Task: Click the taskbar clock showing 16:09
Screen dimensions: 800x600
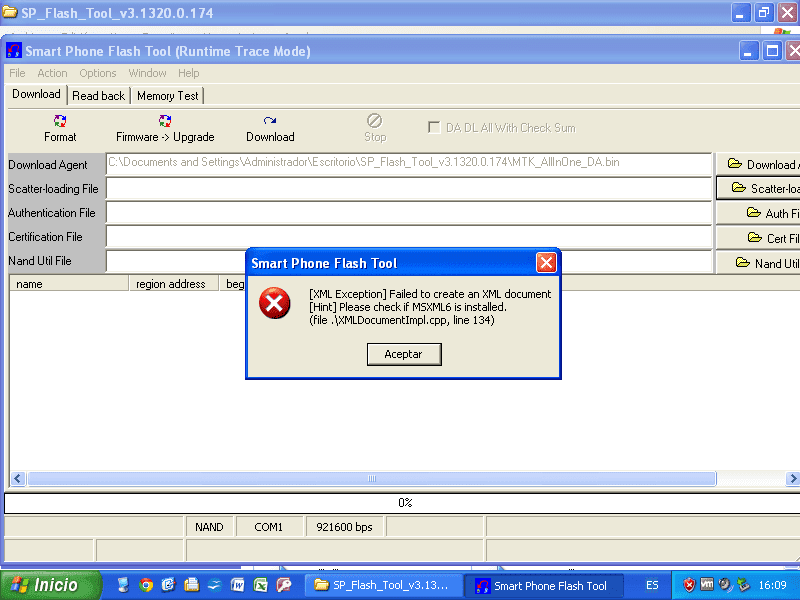Action: pyautogui.click(x=772, y=585)
